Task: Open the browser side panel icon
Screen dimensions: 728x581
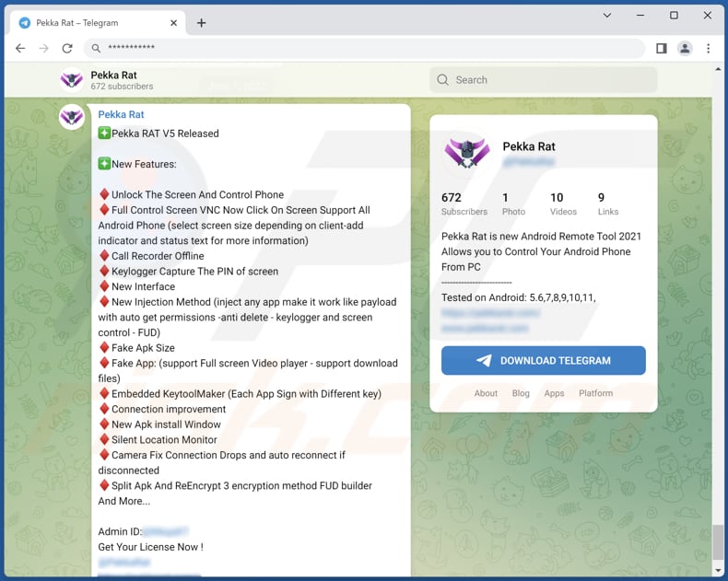Action: click(661, 48)
